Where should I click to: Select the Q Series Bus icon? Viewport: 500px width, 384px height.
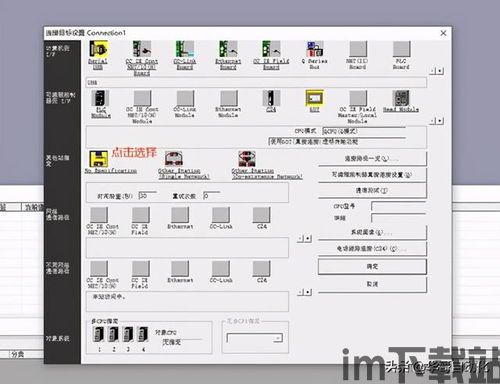tap(315, 49)
